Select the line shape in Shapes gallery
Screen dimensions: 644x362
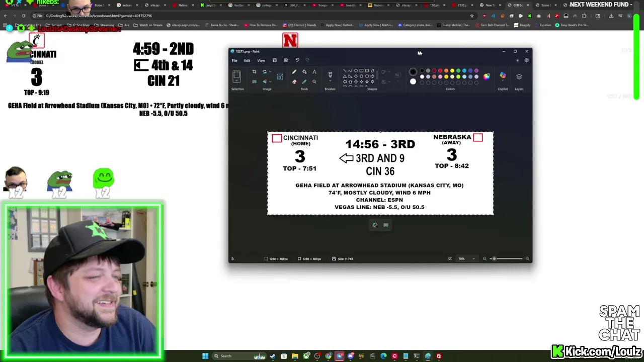click(x=345, y=71)
